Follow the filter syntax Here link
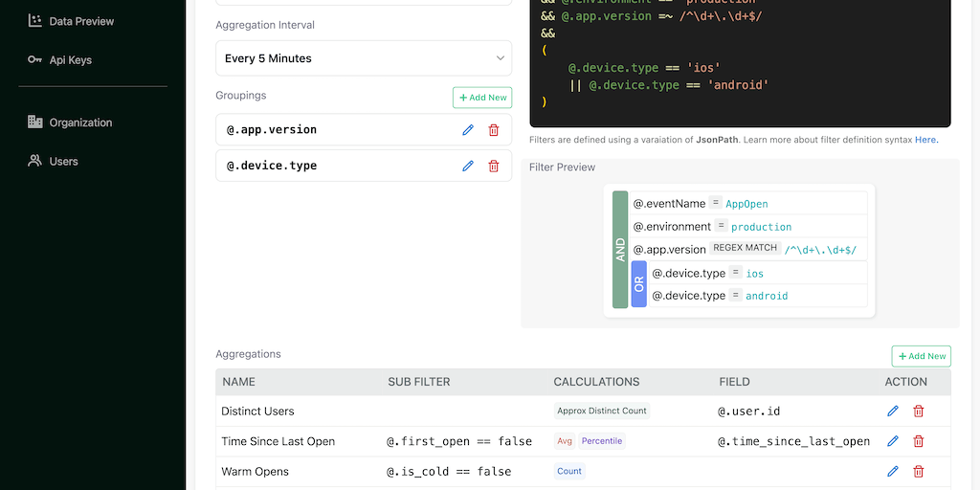980x490 pixels. click(x=925, y=140)
